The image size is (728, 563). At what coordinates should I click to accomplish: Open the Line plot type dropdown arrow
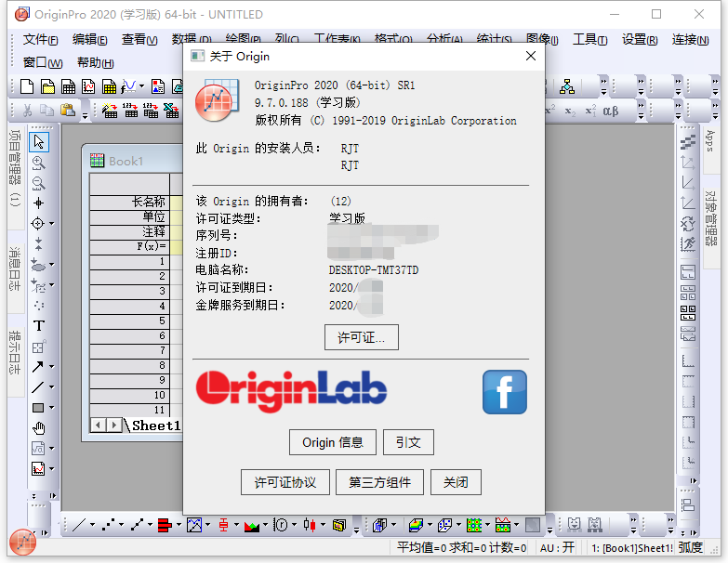92,525
